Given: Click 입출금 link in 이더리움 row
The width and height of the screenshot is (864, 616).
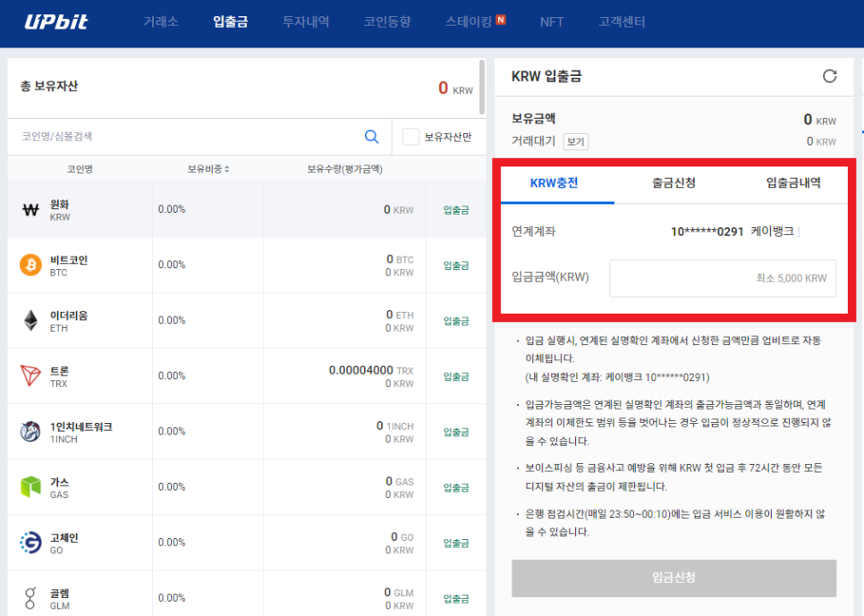Looking at the screenshot, I should click(x=455, y=321).
